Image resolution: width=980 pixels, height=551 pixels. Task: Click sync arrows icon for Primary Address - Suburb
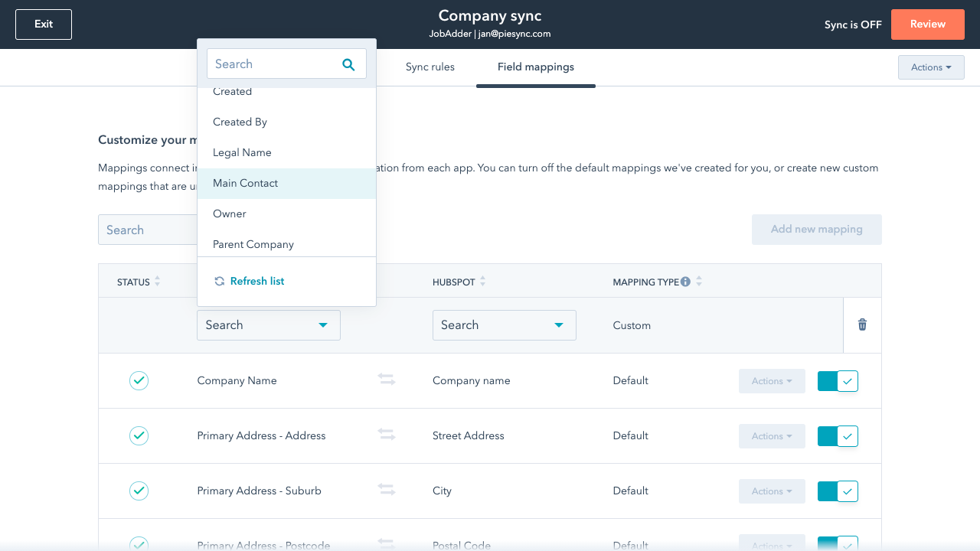pos(387,491)
